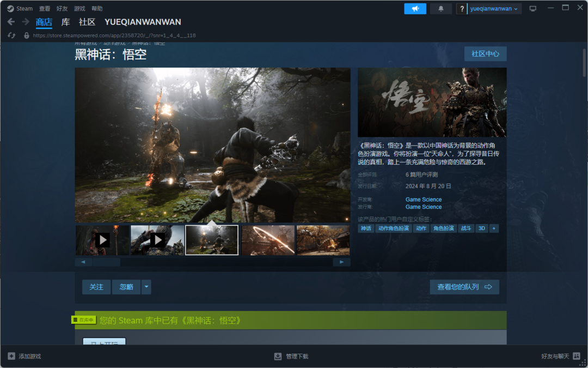Toggle the 忽略 ignore button

tap(126, 287)
